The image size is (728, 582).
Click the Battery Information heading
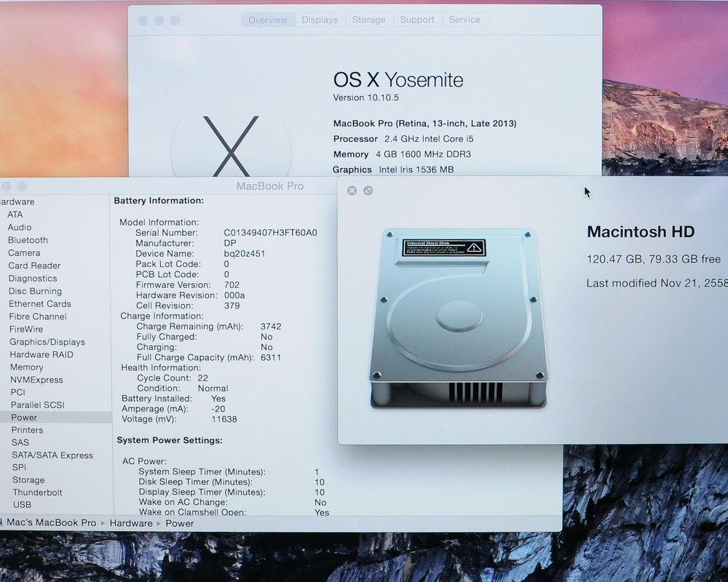coord(159,201)
